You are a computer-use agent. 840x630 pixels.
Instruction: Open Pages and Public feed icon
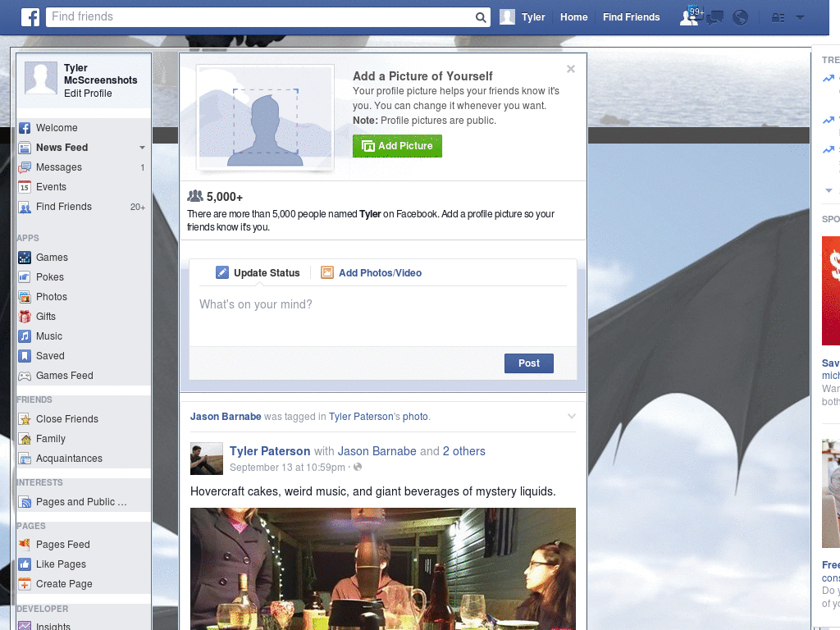[x=25, y=502]
